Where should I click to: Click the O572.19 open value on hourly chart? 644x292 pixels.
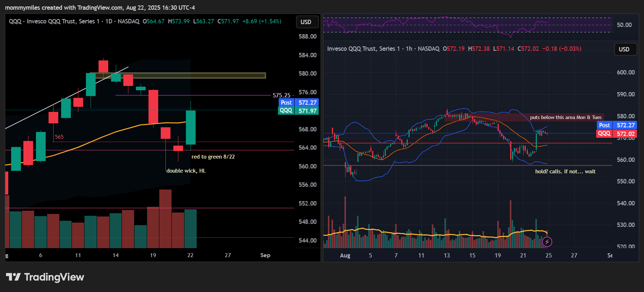coord(453,49)
